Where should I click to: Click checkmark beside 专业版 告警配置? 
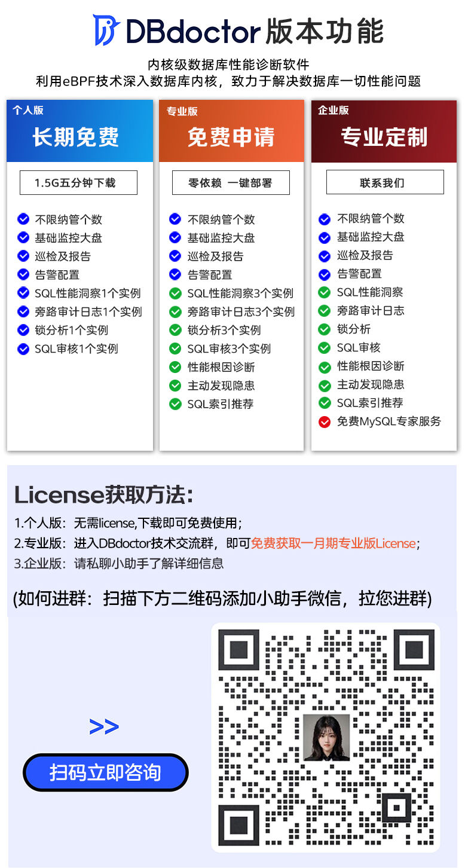(175, 275)
